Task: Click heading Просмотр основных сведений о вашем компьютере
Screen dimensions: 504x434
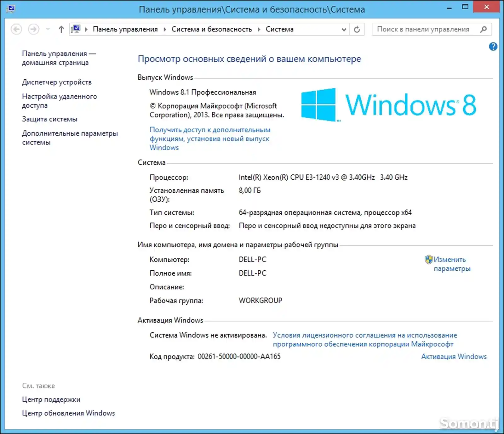Action: (249, 59)
